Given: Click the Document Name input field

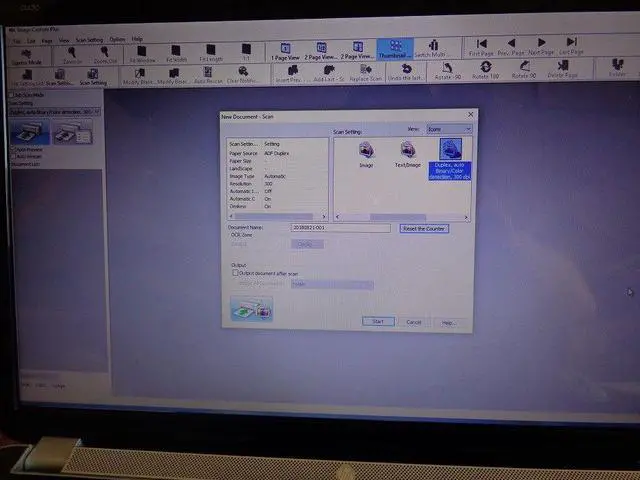Looking at the screenshot, I should 340,228.
